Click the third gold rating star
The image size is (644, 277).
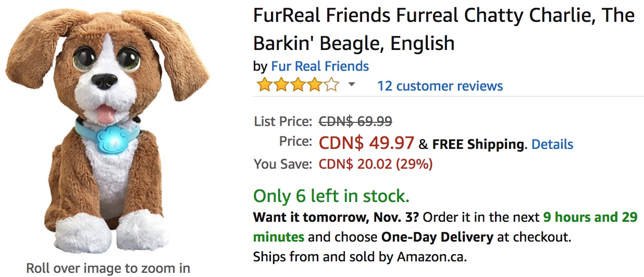[x=298, y=85]
